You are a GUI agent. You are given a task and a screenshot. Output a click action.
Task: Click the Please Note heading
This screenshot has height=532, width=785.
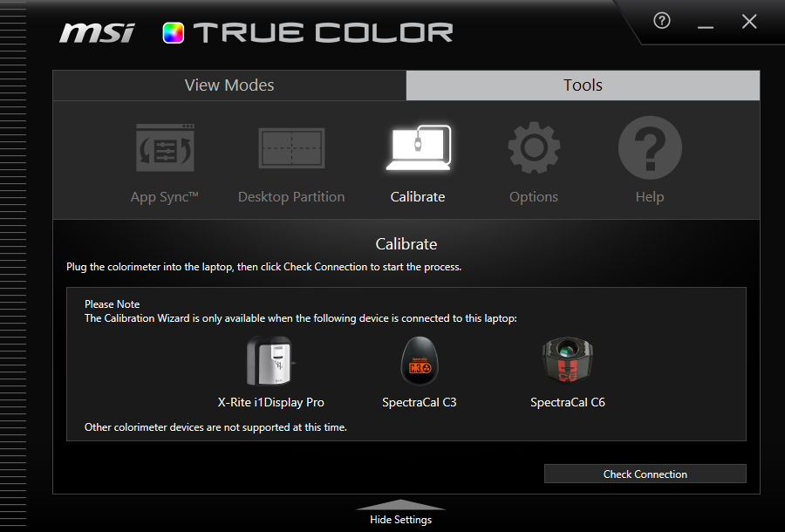(113, 304)
